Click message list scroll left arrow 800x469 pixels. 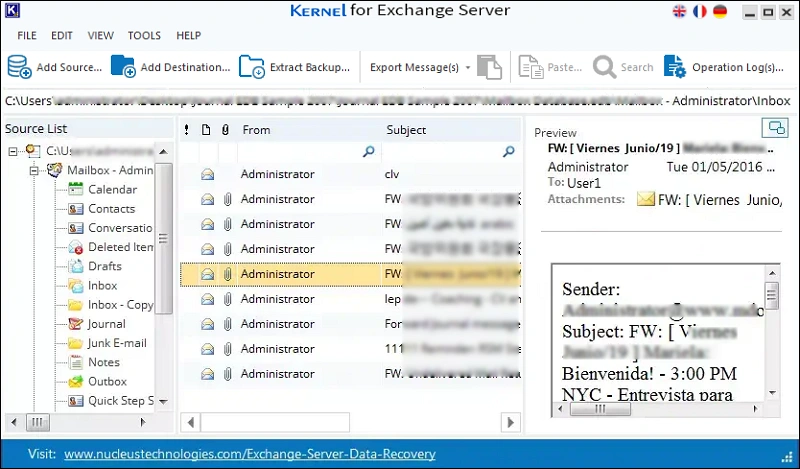pyautogui.click(x=190, y=423)
